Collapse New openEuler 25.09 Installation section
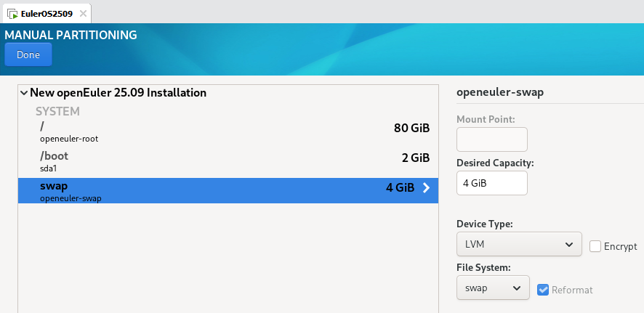 (24, 93)
